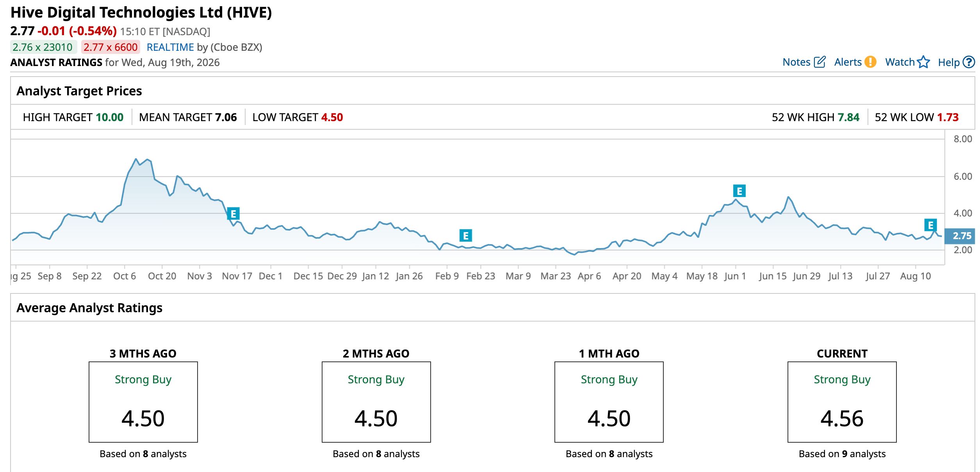The width and height of the screenshot is (980, 472).
Task: Select the CURRENT rating box showing 4.56
Action: coord(842,402)
